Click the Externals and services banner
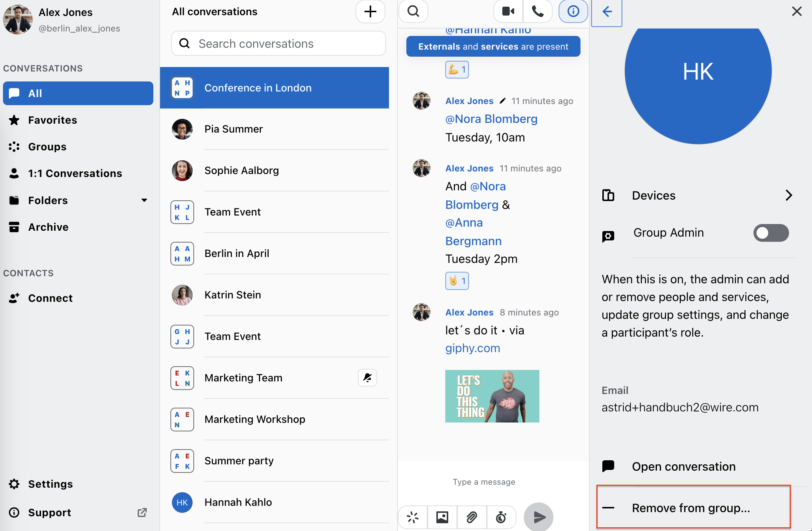 click(493, 46)
